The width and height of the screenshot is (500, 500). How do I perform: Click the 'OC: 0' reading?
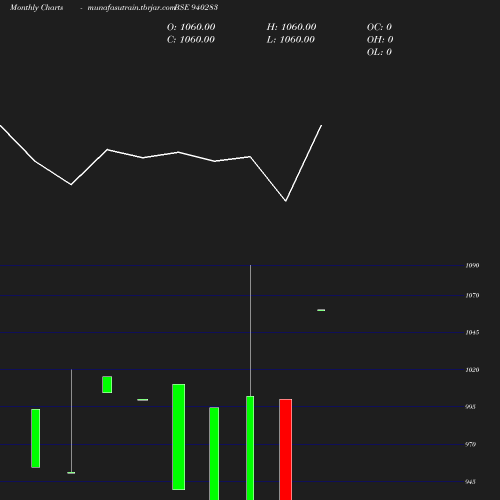coord(379,27)
